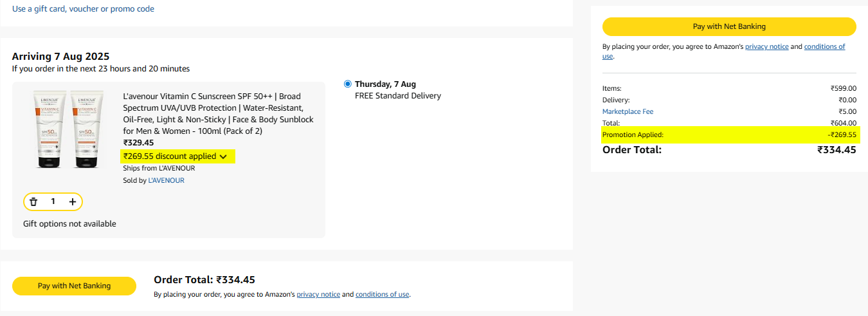Open privacy notice link near bottom order total
The image size is (868, 316).
click(318, 295)
